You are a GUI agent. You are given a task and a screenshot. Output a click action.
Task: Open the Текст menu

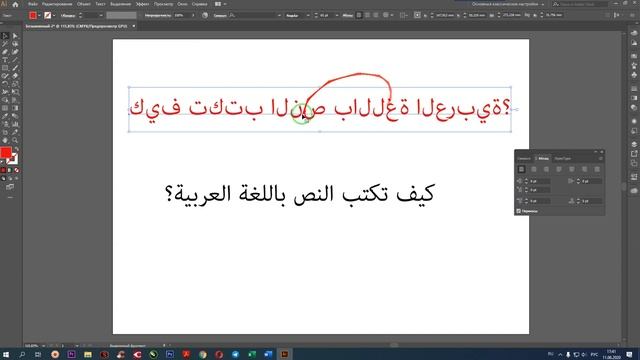pyautogui.click(x=100, y=4)
